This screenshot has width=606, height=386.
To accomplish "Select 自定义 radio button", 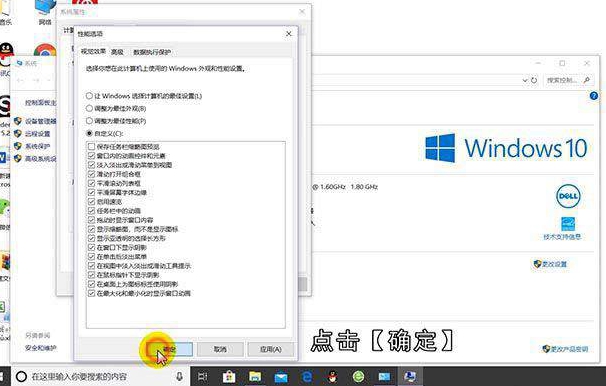I will (x=89, y=133).
